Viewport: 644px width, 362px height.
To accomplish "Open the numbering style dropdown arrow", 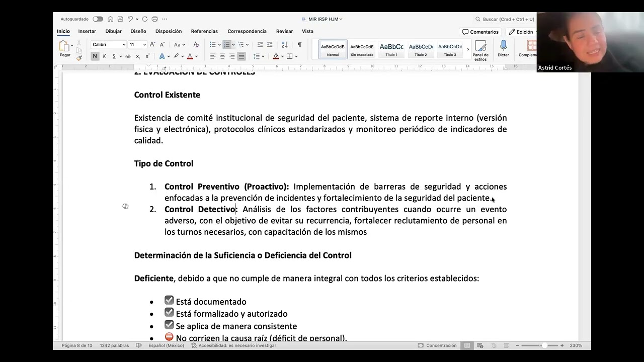I will tap(233, 45).
